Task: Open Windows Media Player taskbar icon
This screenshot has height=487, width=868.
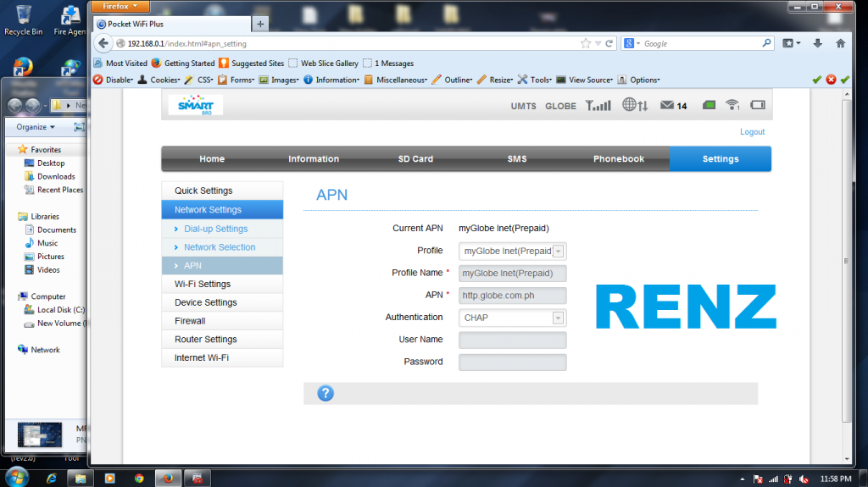Action: 109,479
